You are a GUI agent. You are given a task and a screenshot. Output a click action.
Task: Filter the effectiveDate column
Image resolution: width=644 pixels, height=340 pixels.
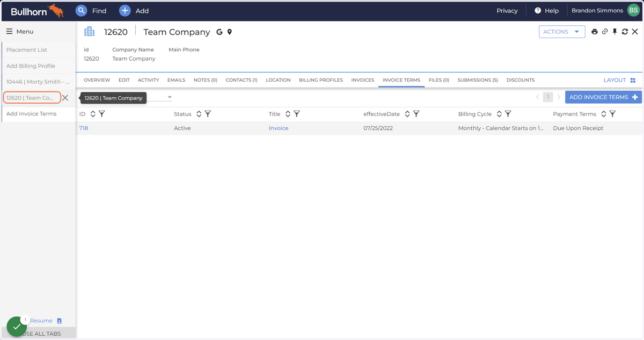(416, 114)
